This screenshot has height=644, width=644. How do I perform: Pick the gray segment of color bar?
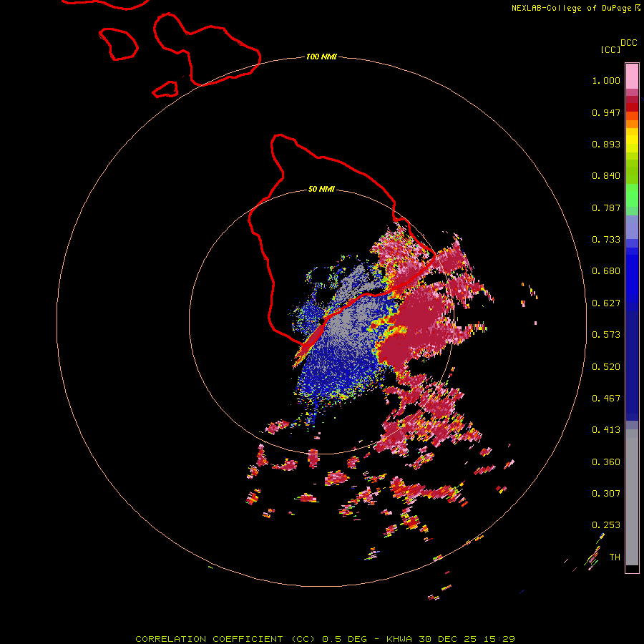coord(632,497)
